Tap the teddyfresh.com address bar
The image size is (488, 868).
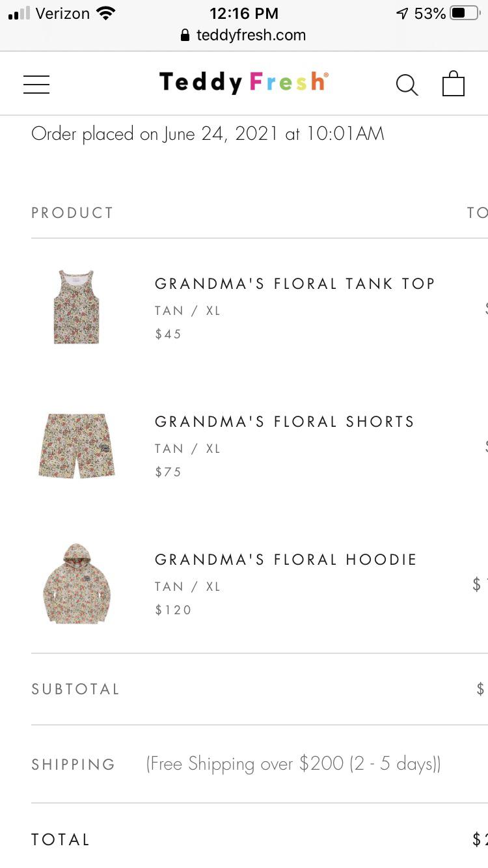(x=251, y=35)
